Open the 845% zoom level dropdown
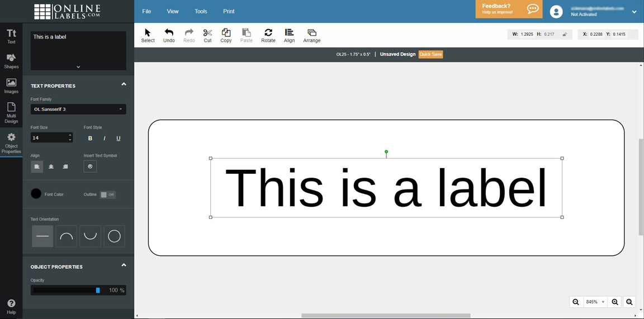 click(x=595, y=302)
